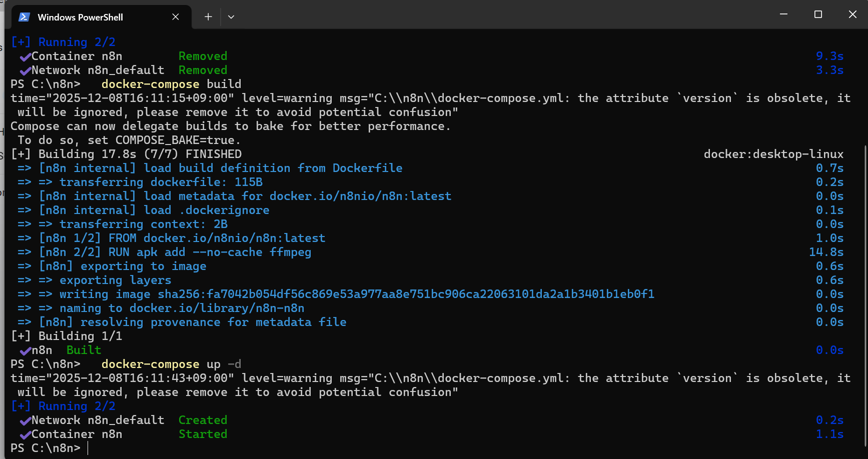
Task: Click the checkmark beside Container n8n Removed
Action: point(25,57)
